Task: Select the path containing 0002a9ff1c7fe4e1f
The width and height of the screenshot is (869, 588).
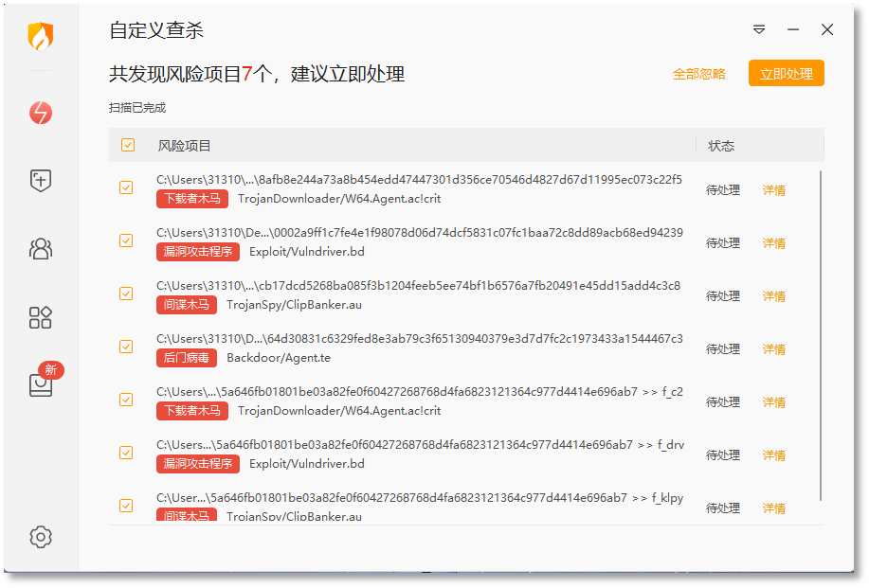Action: [x=420, y=233]
